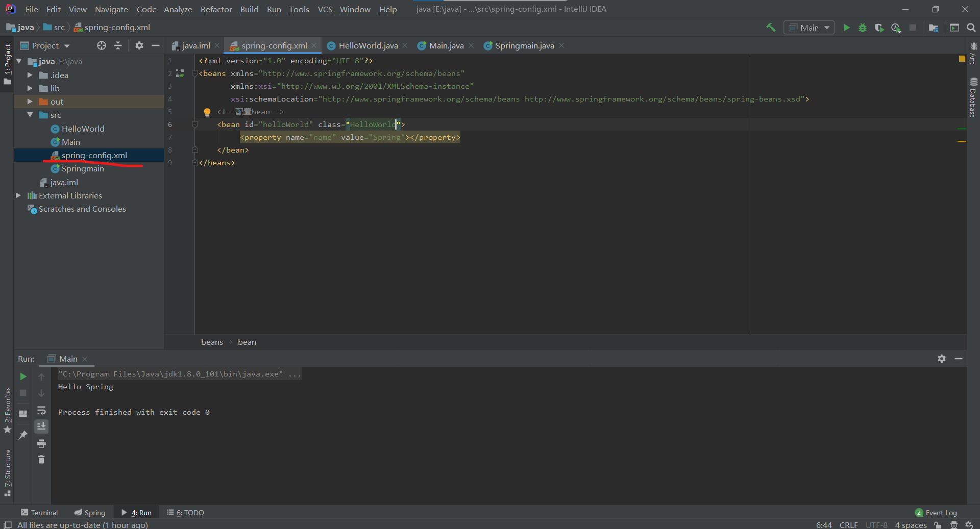Run Main with coverage shield icon
Image resolution: width=980 pixels, height=529 pixels.
[x=879, y=28]
